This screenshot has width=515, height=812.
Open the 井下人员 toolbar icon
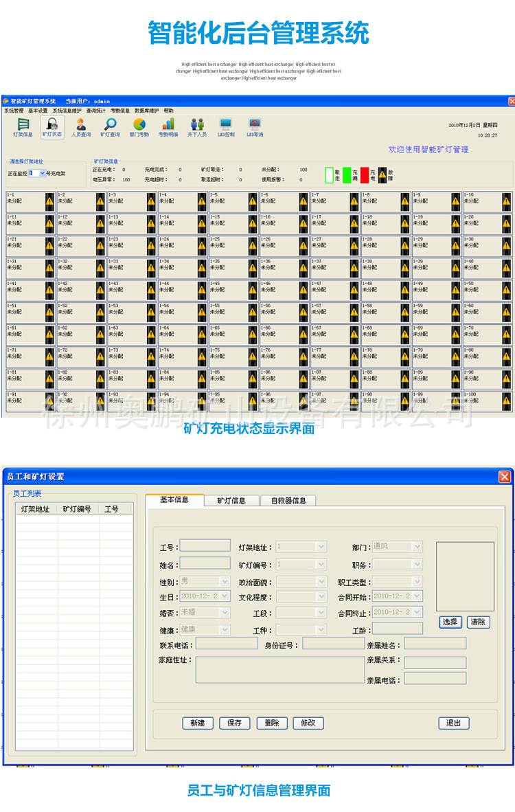click(x=197, y=126)
